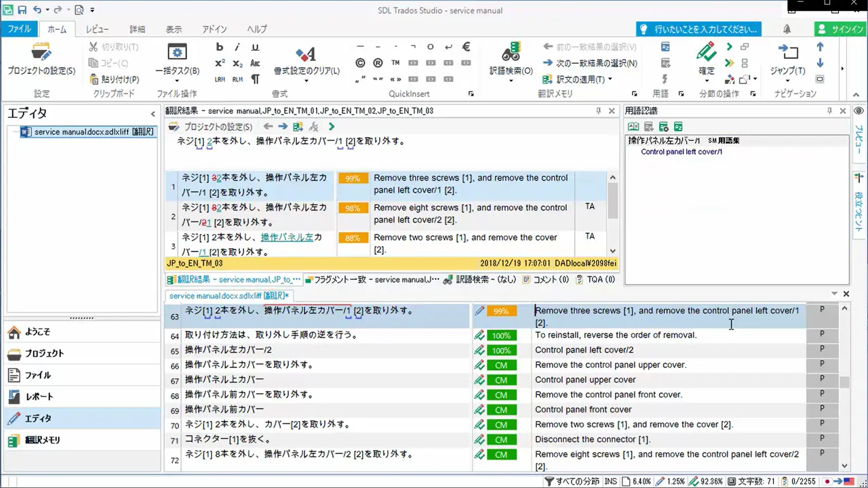The width and height of the screenshot is (868, 488).
Task: Open プロジェクトの設定(S) in the ribbon
Action: pyautogui.click(x=41, y=59)
